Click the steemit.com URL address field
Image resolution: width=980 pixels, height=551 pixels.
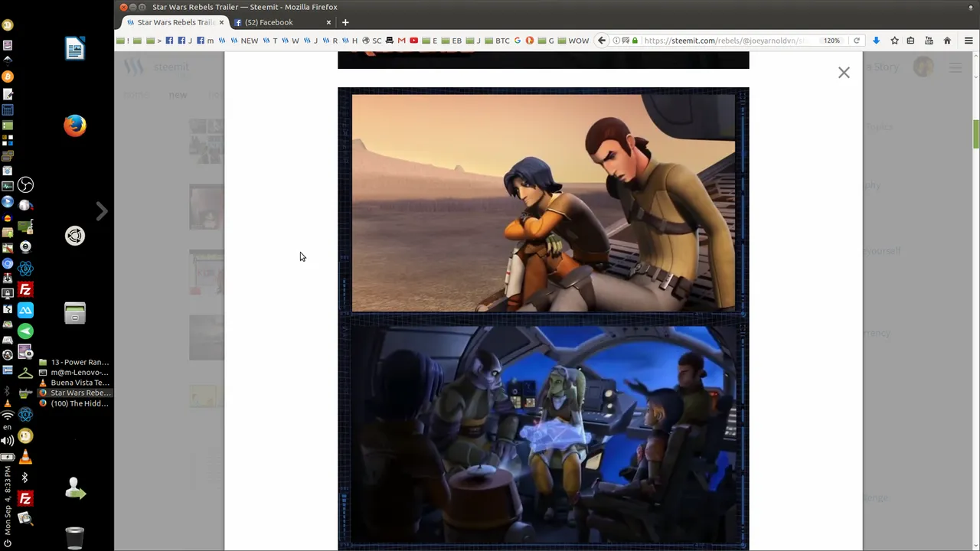tap(724, 41)
